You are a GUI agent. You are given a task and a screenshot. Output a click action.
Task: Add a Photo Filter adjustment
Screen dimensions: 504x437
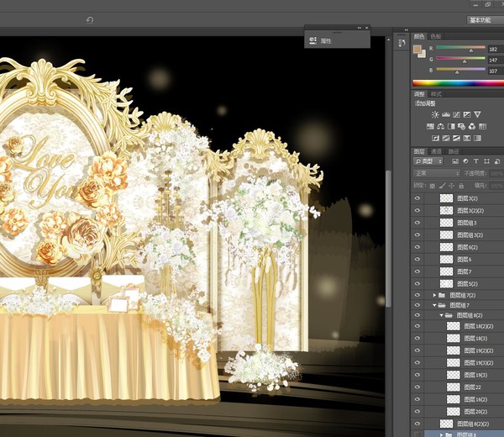461,126
